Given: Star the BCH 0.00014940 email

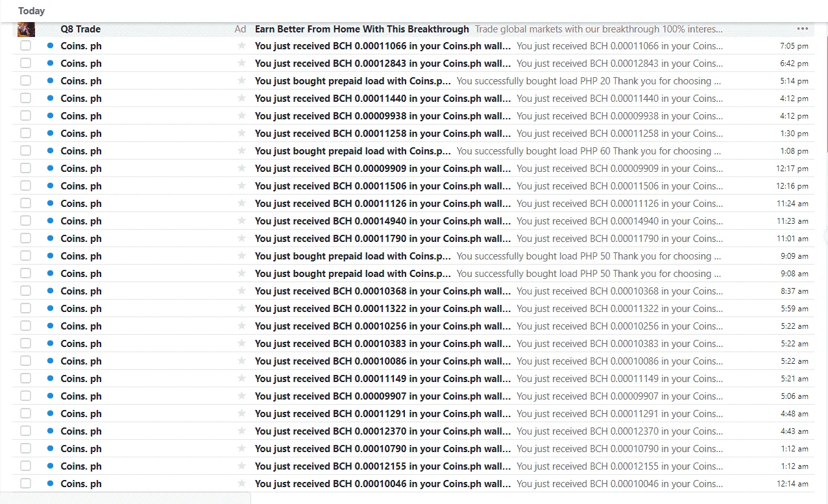Looking at the screenshot, I should [x=241, y=221].
